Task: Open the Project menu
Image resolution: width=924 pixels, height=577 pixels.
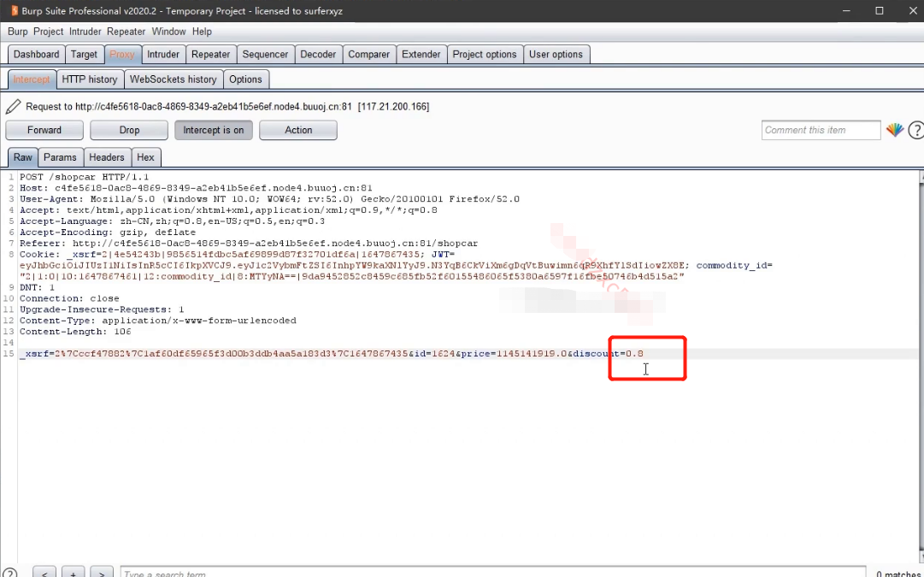Action: pos(49,32)
